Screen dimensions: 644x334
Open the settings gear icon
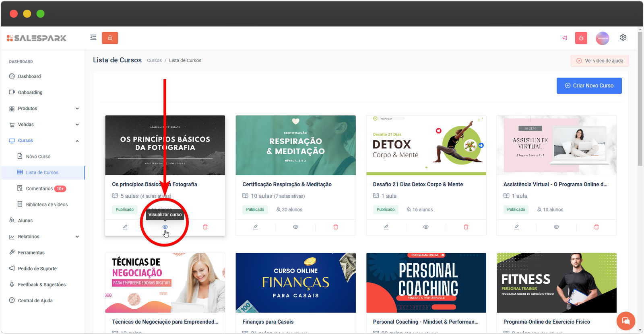point(623,37)
